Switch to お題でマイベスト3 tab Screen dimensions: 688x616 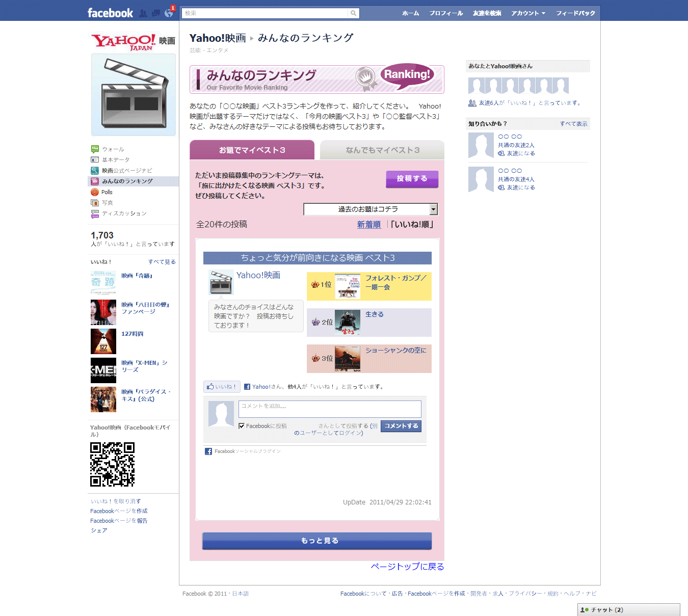tap(252, 150)
